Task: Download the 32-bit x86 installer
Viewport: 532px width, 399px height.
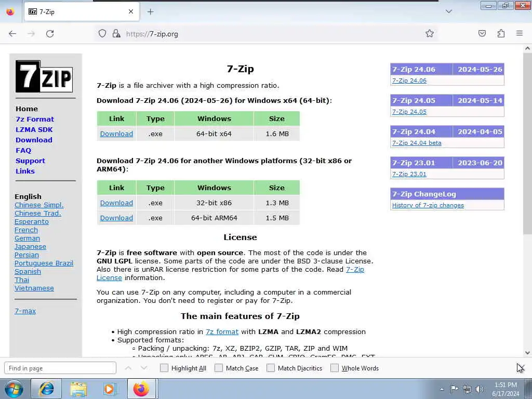Action: (116, 203)
